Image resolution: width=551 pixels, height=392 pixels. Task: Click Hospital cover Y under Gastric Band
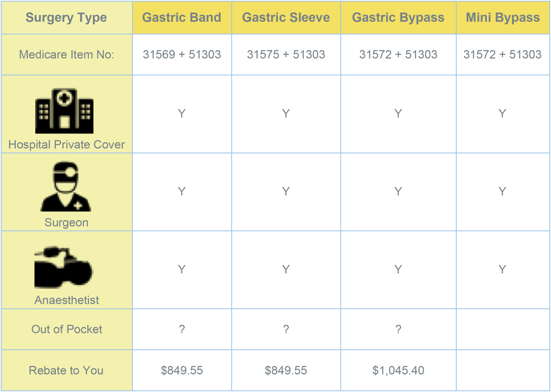[x=182, y=114]
